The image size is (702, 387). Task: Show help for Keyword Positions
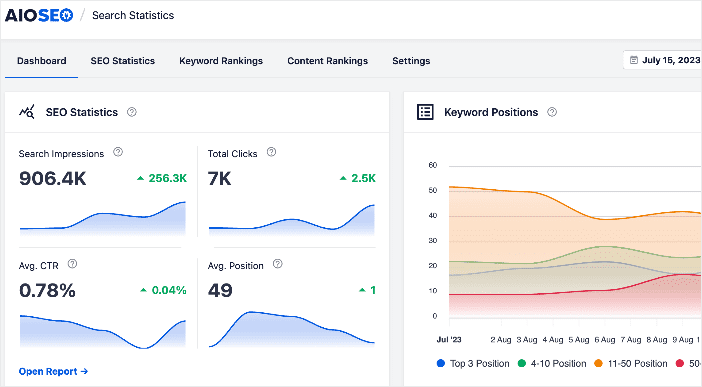point(552,112)
